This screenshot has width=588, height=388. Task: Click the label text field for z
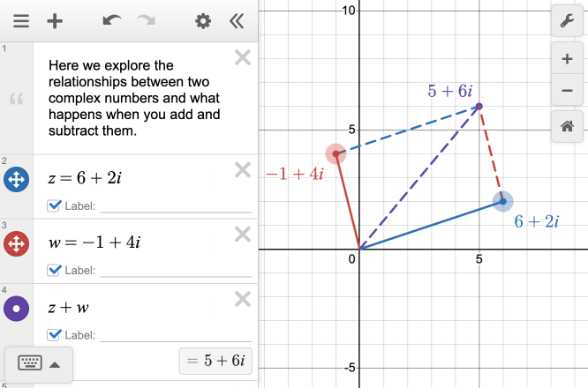coord(175,205)
